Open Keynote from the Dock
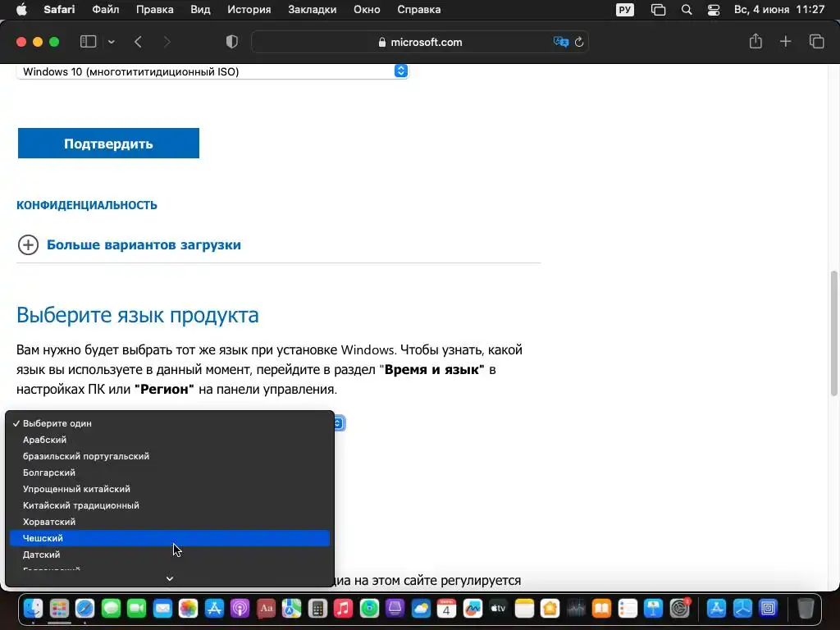This screenshot has width=840, height=630. [x=653, y=609]
